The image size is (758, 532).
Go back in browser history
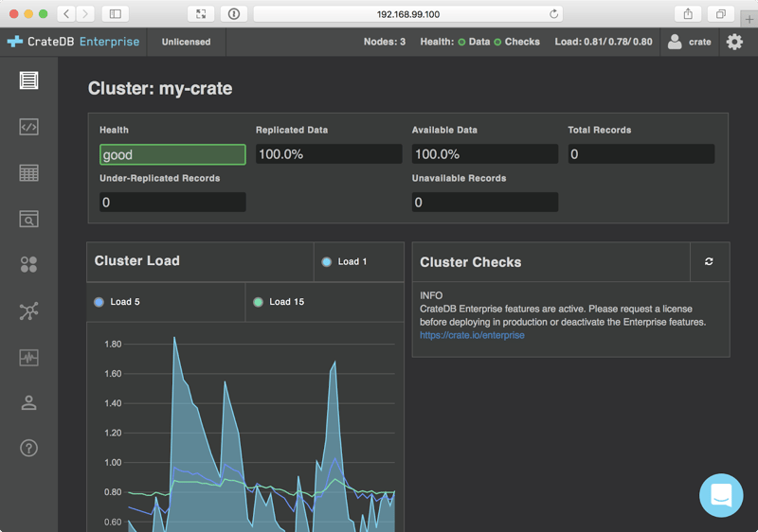(x=66, y=14)
